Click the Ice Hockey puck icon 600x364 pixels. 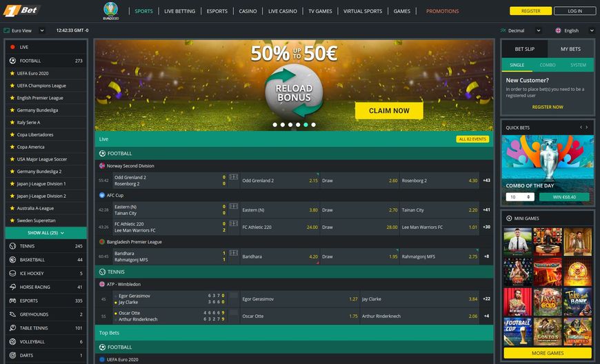pos(12,274)
